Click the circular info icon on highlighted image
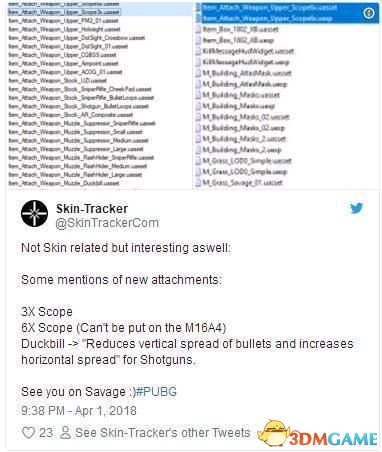Viewport: 382px width, 452px height. [x=369, y=13]
